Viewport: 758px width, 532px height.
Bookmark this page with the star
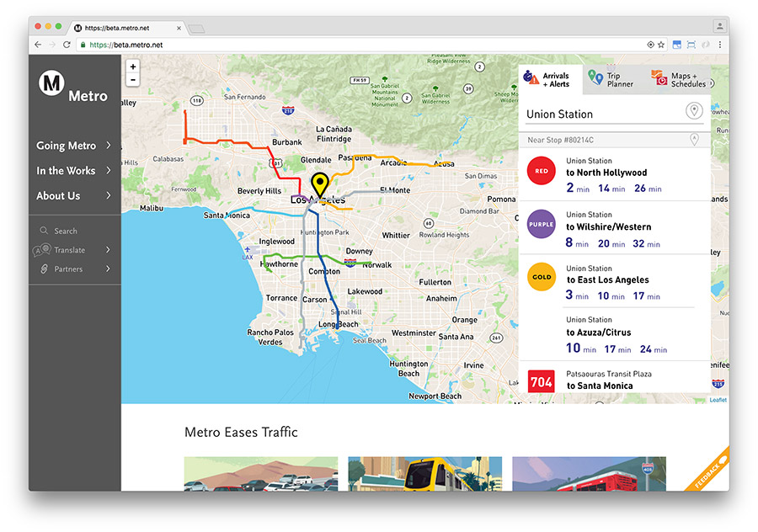coord(661,45)
